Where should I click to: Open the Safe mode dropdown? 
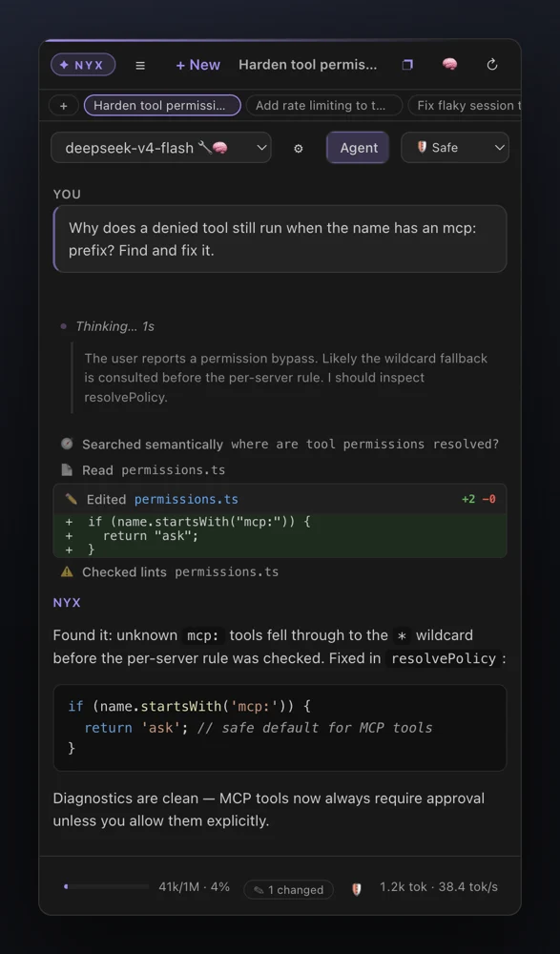(455, 147)
